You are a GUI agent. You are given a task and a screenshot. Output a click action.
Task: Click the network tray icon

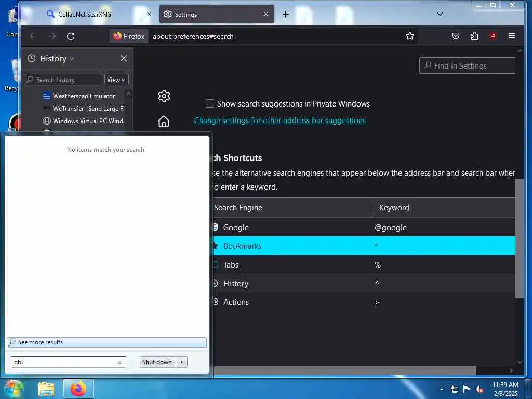coord(454,389)
